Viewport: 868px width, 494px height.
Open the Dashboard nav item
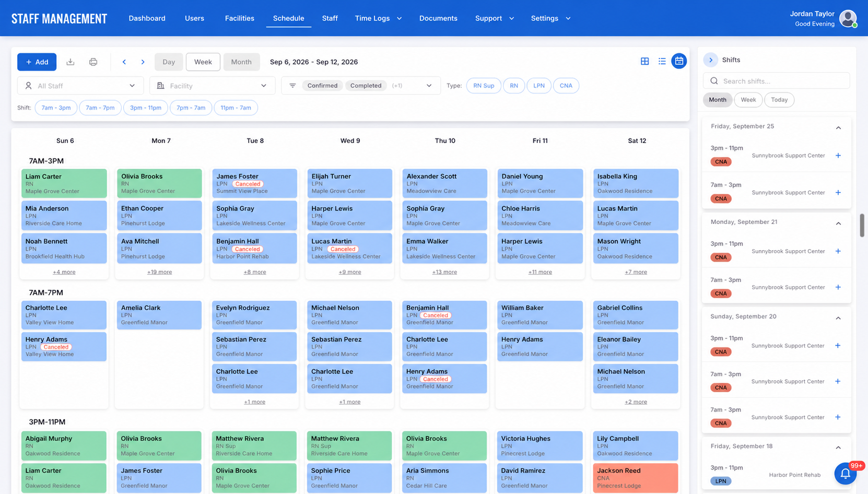(147, 18)
